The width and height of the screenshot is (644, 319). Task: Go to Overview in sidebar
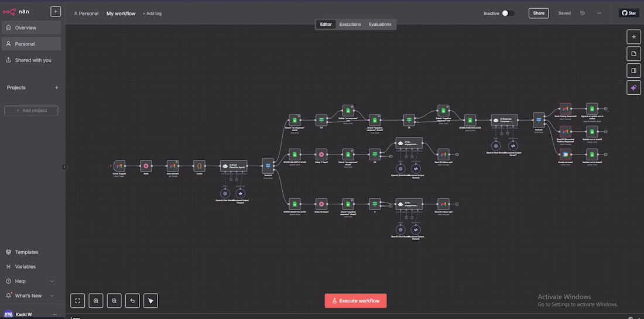(31, 28)
